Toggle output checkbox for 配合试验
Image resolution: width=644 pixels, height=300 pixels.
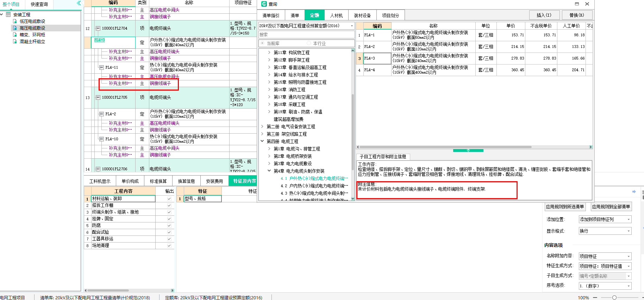pos(169,232)
